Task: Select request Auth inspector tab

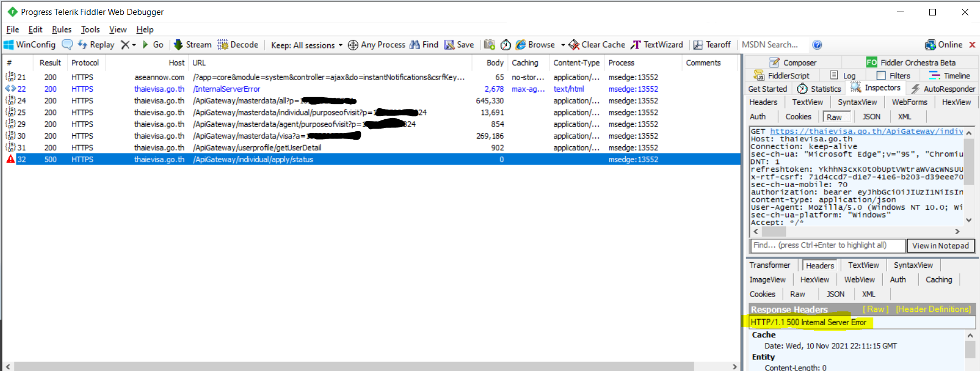Action: point(758,116)
